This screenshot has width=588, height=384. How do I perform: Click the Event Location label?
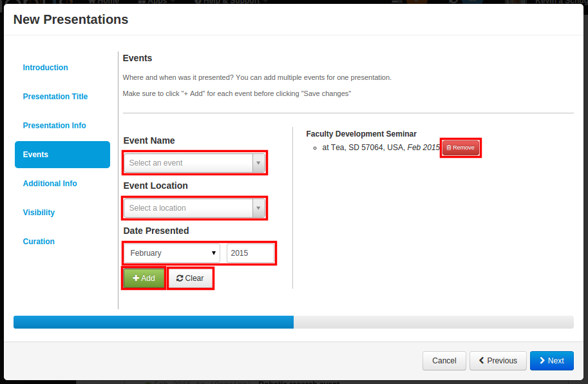pos(156,186)
